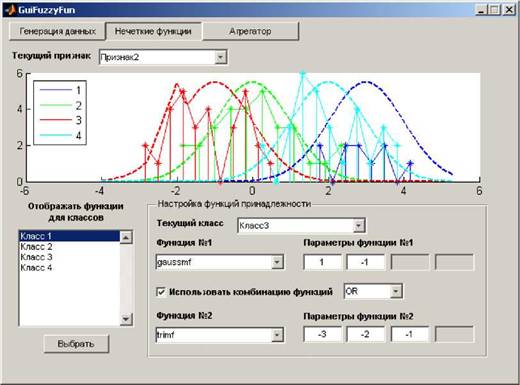Click function №2 parameter field showing -2

(x=366, y=334)
